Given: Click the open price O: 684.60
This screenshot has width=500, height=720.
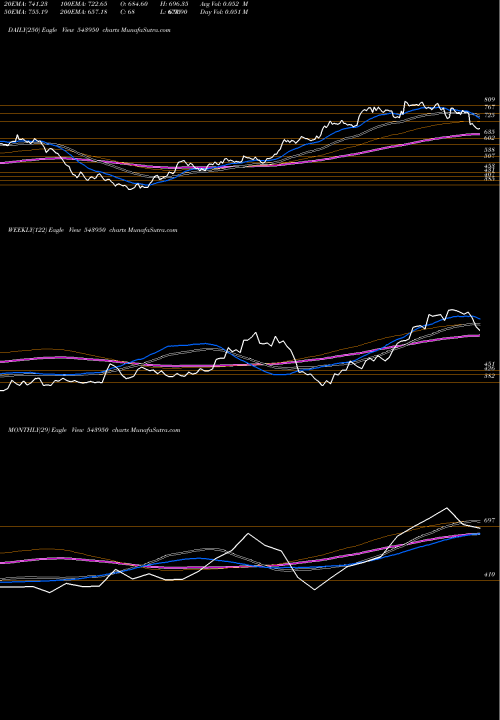Looking at the screenshot, I should point(134,4).
